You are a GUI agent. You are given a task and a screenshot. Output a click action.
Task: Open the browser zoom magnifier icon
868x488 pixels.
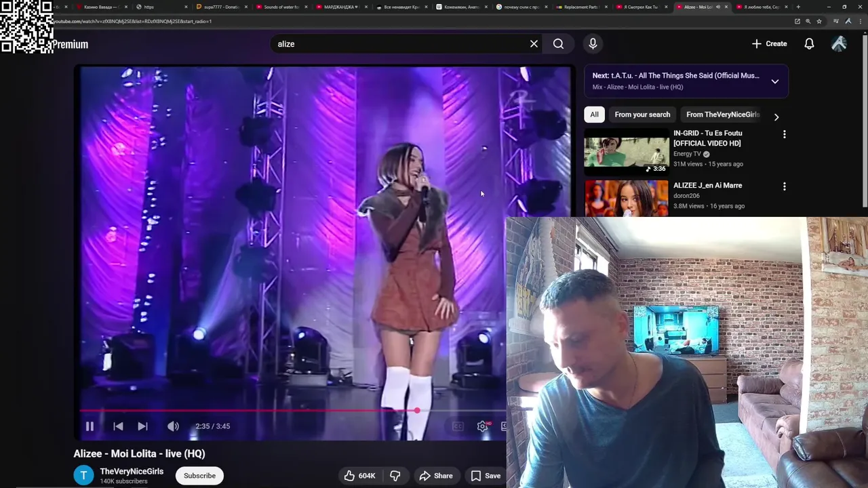click(808, 21)
